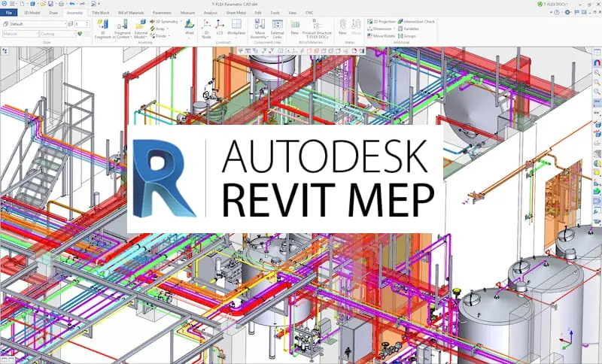This screenshot has height=364, width=602.
Task: Click the magnet snap icon in right toolbar
Action: point(597,62)
